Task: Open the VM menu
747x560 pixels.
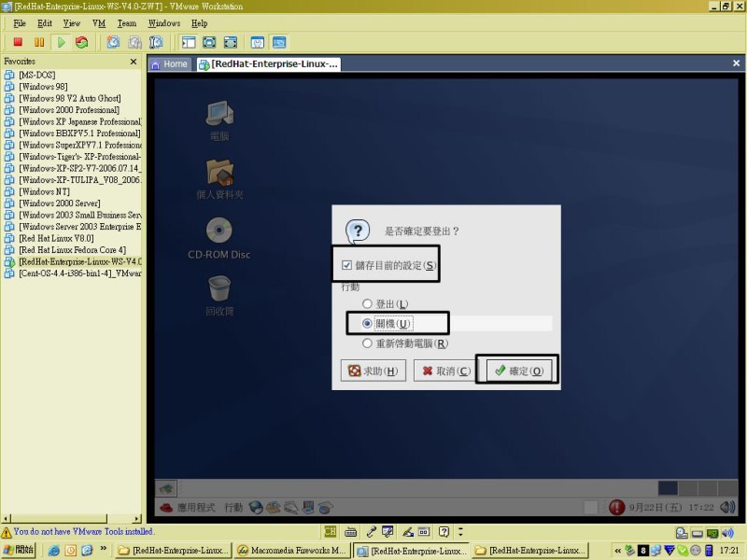Action: click(99, 23)
